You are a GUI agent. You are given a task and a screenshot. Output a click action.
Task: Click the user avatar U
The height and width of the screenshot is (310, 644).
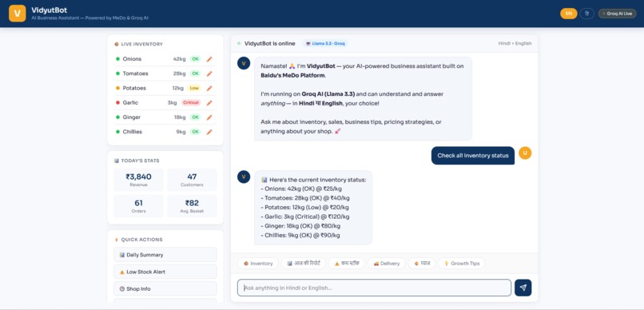(525, 153)
